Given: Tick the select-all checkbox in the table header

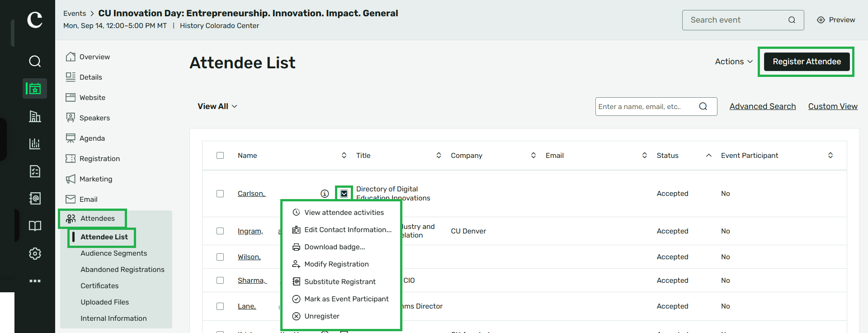Looking at the screenshot, I should tap(220, 155).
